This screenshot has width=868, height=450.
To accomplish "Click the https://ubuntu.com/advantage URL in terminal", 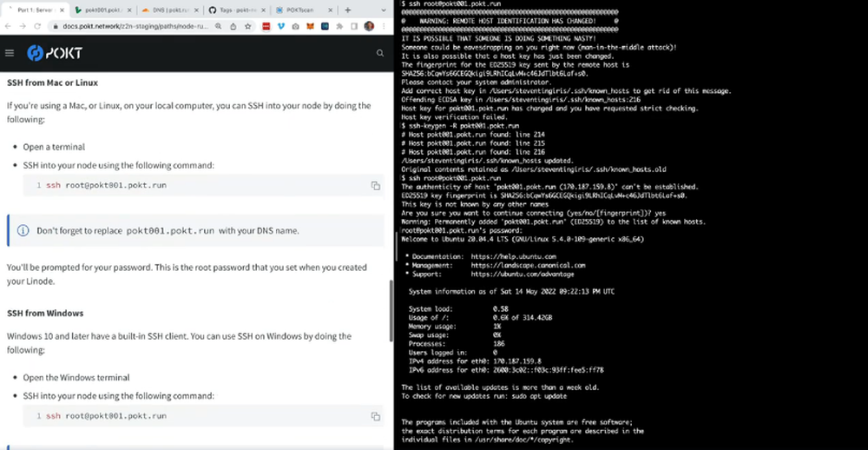I will pyautogui.click(x=523, y=274).
